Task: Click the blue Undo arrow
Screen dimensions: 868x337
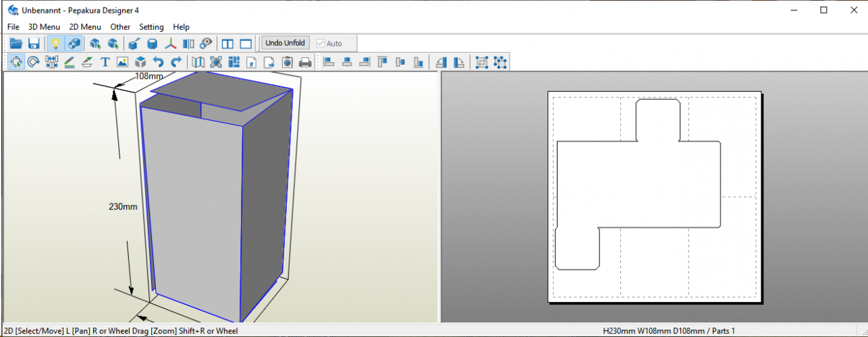Action: click(x=159, y=62)
